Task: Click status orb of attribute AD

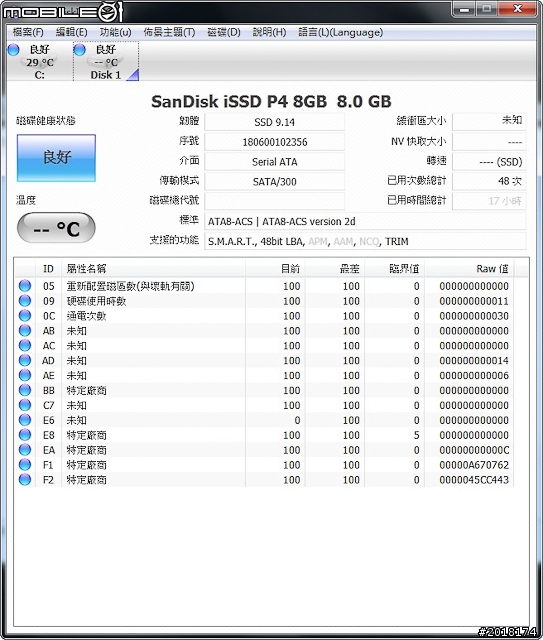Action: [25, 360]
